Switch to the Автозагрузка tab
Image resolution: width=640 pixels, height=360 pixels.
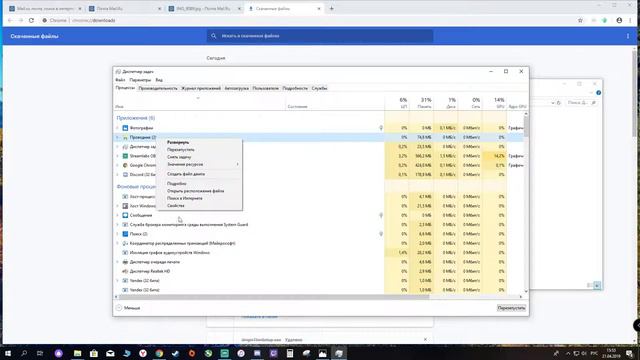point(236,88)
